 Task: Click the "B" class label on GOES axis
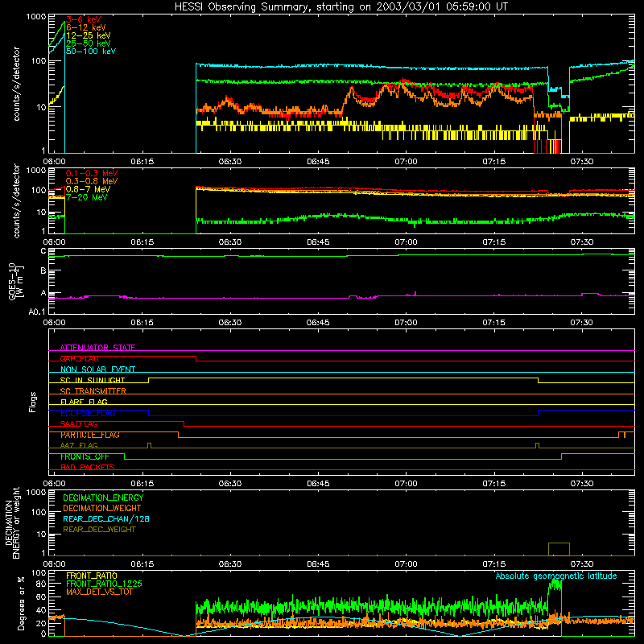coord(43,270)
